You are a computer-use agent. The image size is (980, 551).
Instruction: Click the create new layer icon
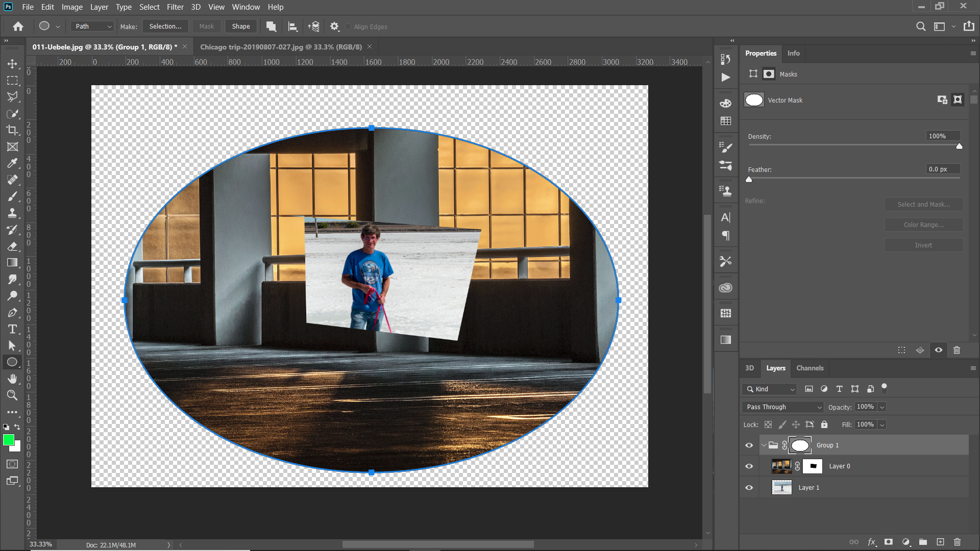(x=940, y=542)
